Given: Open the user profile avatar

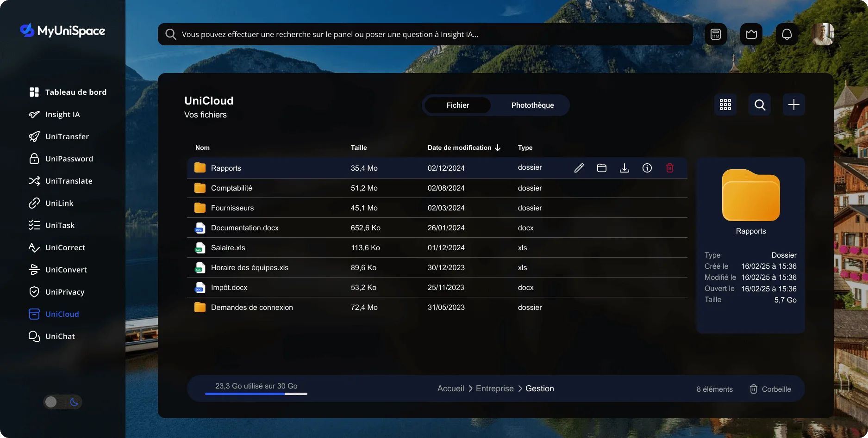Looking at the screenshot, I should (823, 34).
